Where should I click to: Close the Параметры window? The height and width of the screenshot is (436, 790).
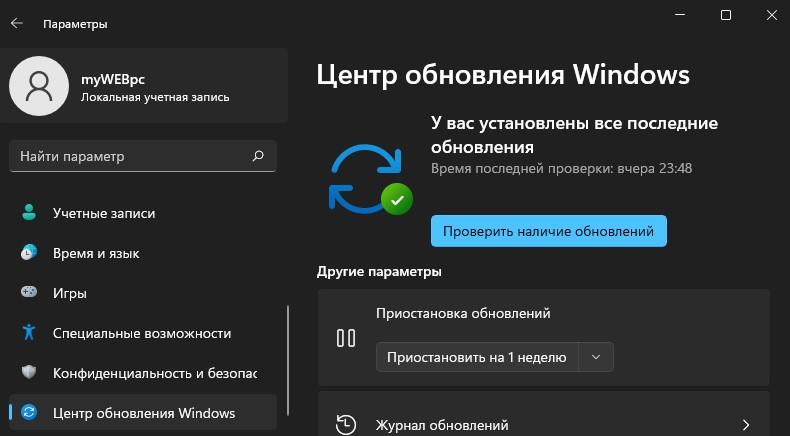[771, 15]
